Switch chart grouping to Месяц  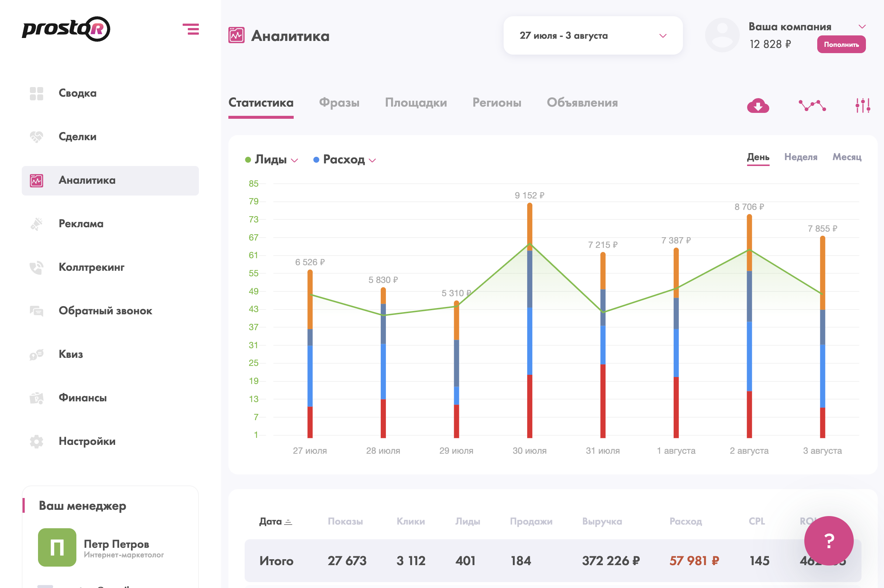[x=846, y=157]
